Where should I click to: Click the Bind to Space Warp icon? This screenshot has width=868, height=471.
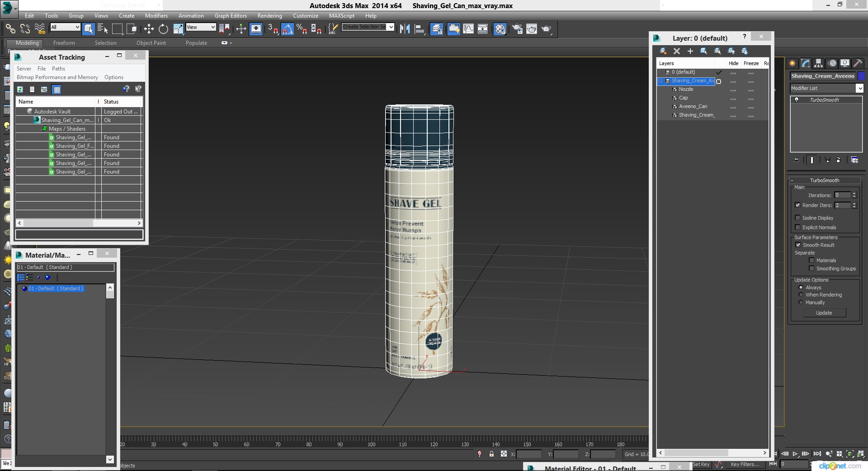[x=40, y=29]
